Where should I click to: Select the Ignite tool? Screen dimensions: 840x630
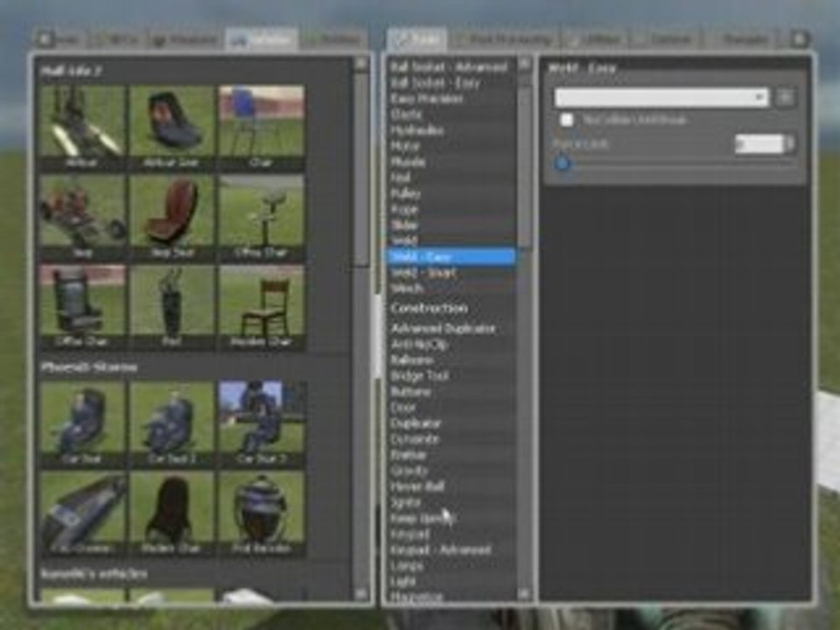451,502
